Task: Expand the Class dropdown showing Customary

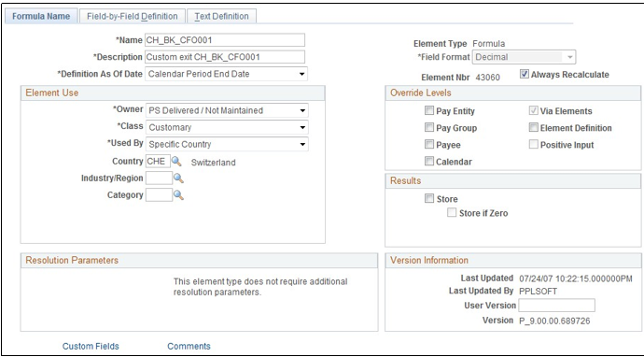Action: [x=227, y=127]
